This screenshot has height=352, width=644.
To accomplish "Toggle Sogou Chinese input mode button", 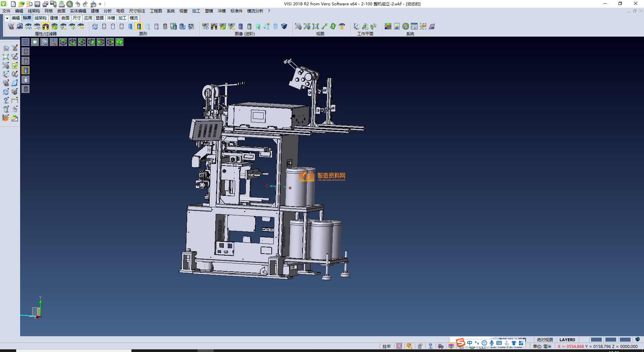I will point(470,343).
